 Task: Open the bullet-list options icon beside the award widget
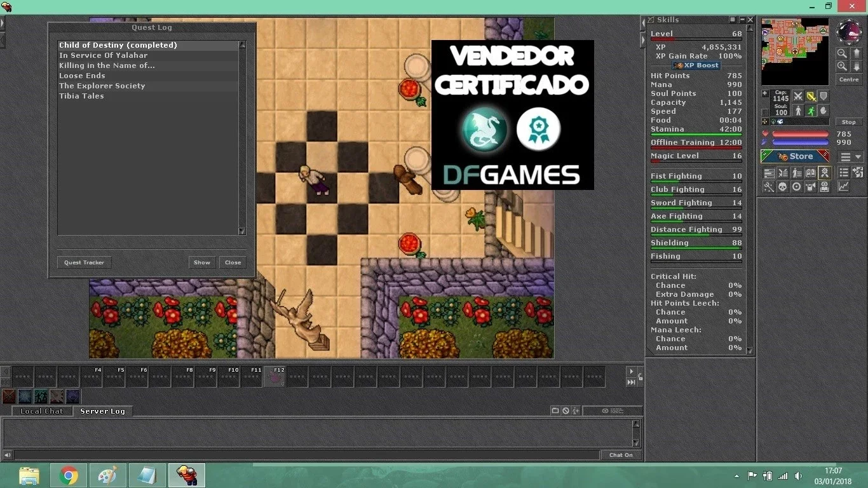pos(843,172)
